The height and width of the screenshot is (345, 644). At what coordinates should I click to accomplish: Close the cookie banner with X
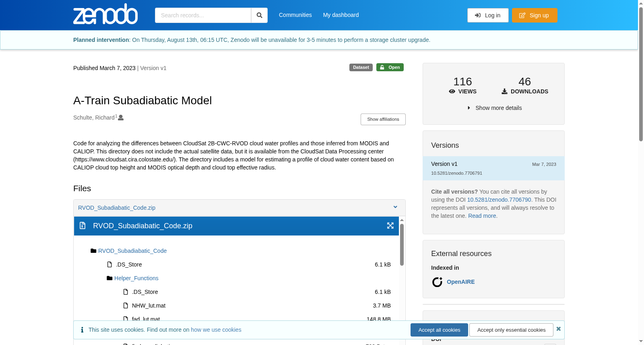coord(558,329)
